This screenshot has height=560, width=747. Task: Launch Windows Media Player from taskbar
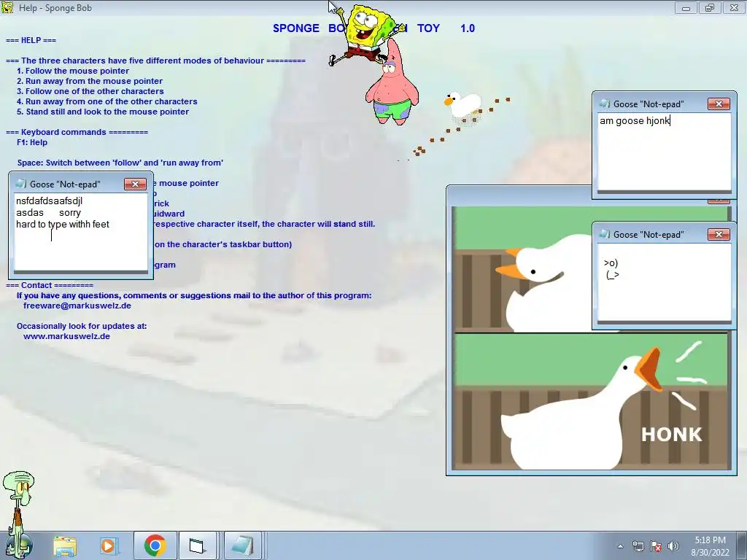coord(108,545)
